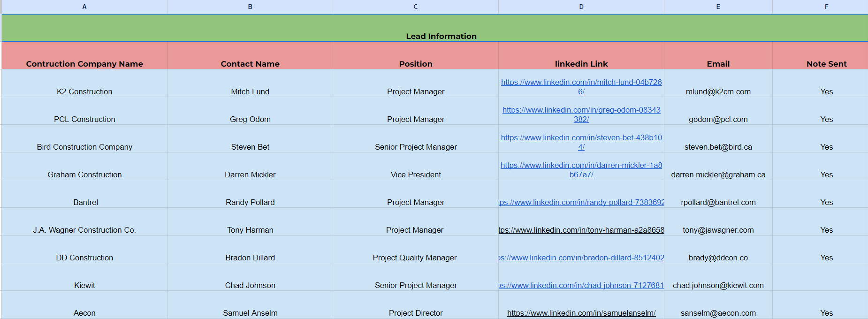Click the Randy Pollard LinkedIn link

coord(581,203)
